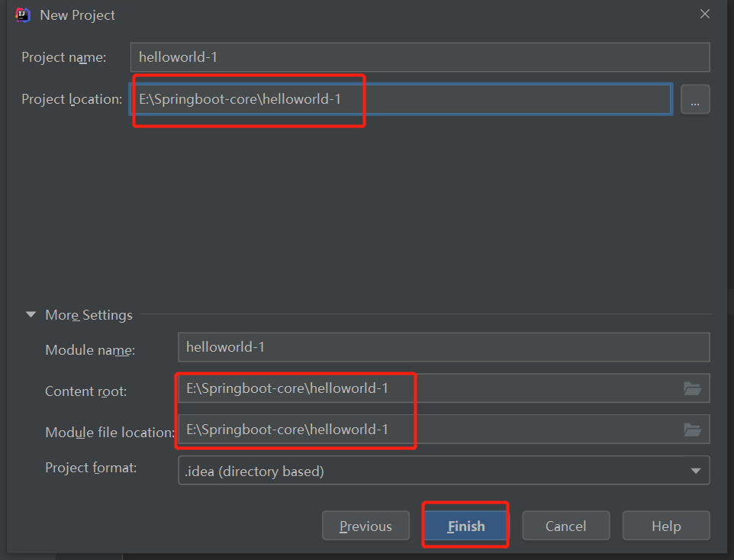Close the New Project dialog
Image resolution: width=734 pixels, height=560 pixels.
[x=704, y=14]
